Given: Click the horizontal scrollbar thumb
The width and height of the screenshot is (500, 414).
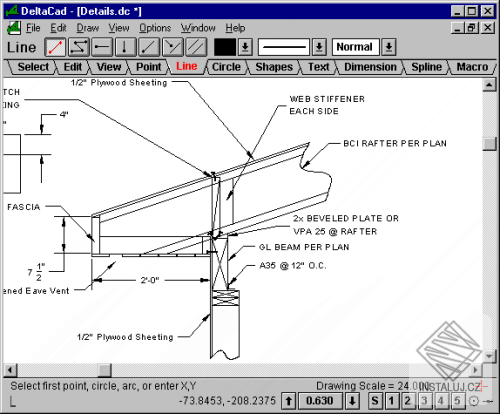Looking at the screenshot, I should (x=104, y=370).
